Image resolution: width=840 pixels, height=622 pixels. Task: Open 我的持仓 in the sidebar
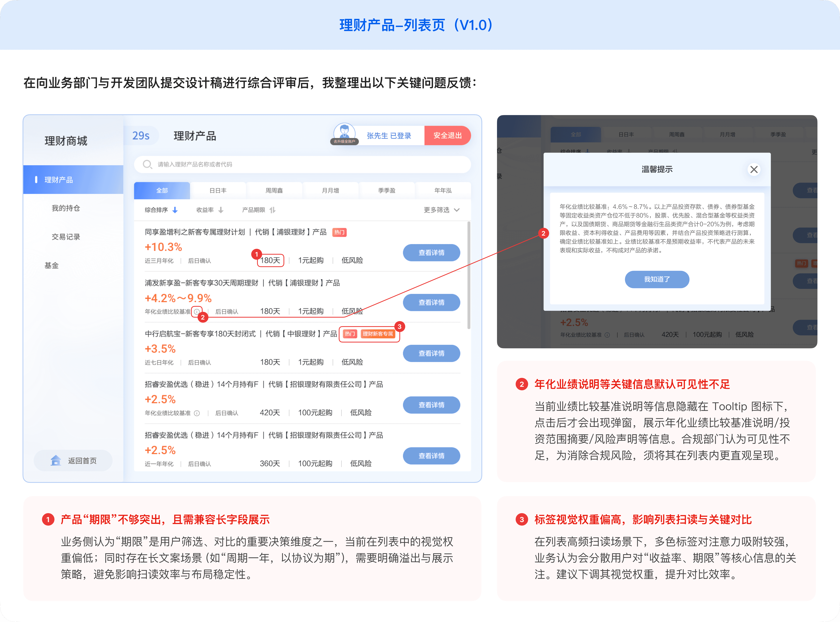(x=66, y=208)
